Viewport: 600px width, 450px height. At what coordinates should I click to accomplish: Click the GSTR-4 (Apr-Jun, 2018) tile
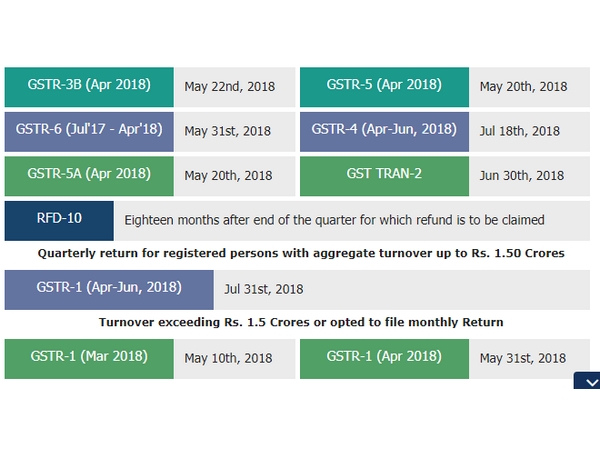click(x=384, y=131)
